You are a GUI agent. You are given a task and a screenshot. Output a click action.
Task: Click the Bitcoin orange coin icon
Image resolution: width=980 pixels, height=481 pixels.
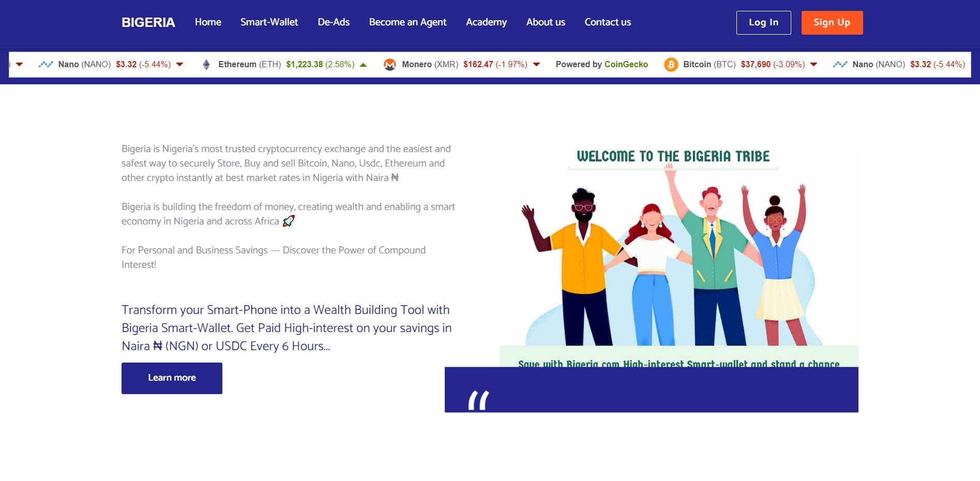point(671,65)
